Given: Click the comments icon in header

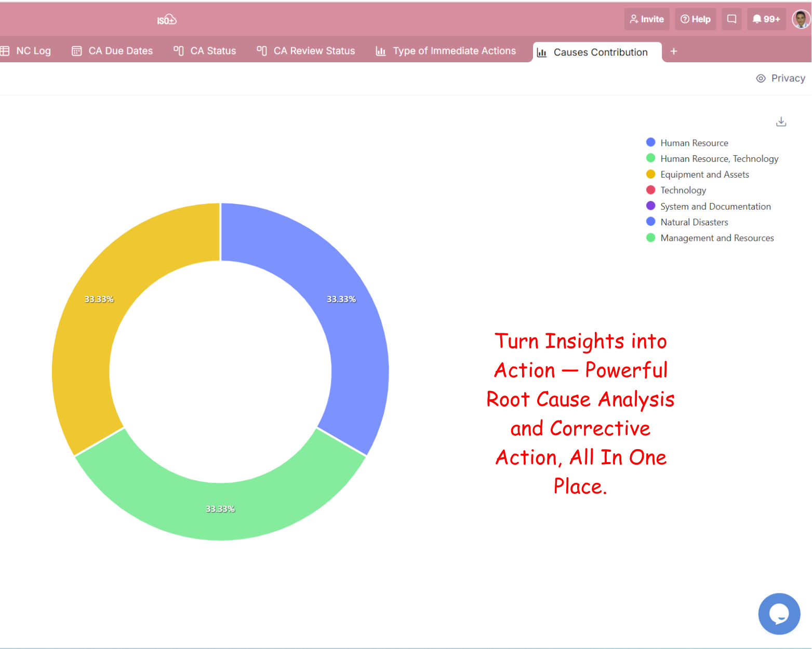Looking at the screenshot, I should point(731,19).
